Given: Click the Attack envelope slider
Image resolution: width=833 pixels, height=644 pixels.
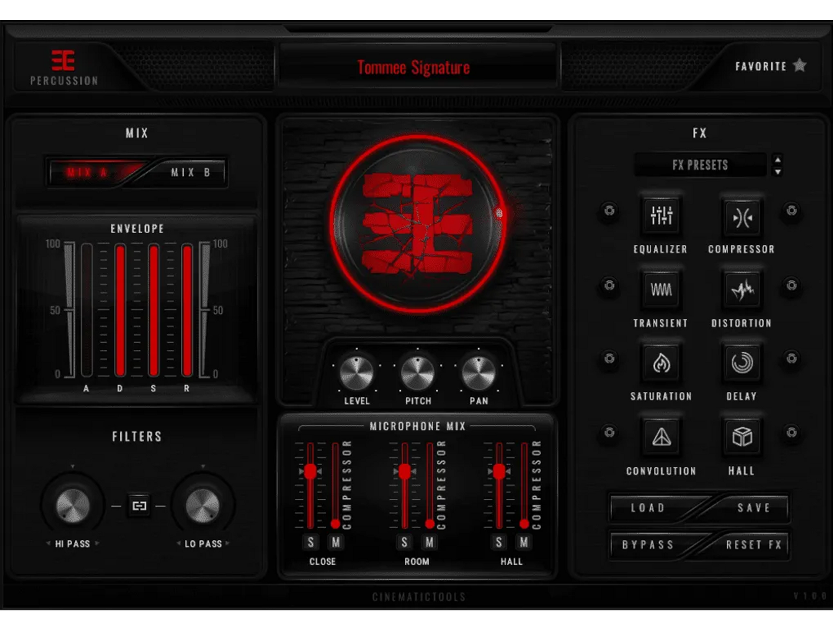Looking at the screenshot, I should (x=87, y=310).
